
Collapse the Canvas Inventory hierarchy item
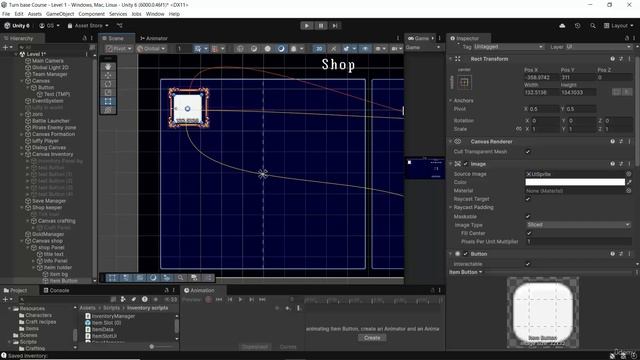tap(22, 154)
